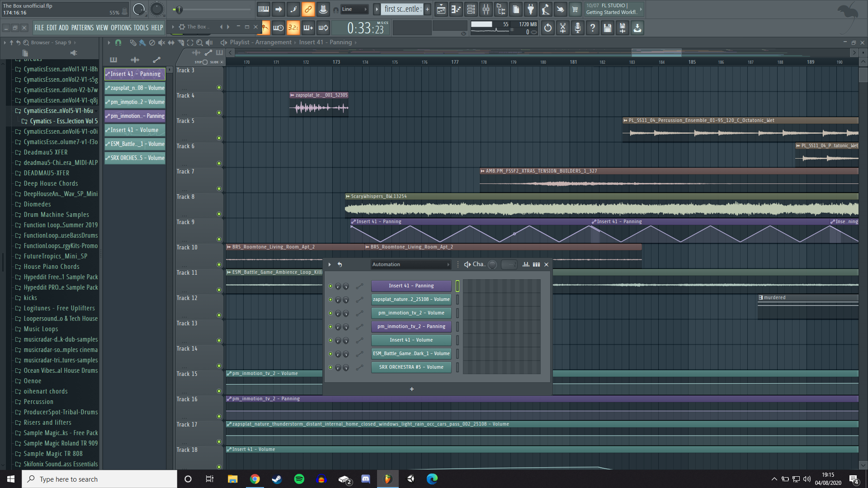Open one-click audio recording microphone icon
Screen dimensions: 868x488
(578, 28)
